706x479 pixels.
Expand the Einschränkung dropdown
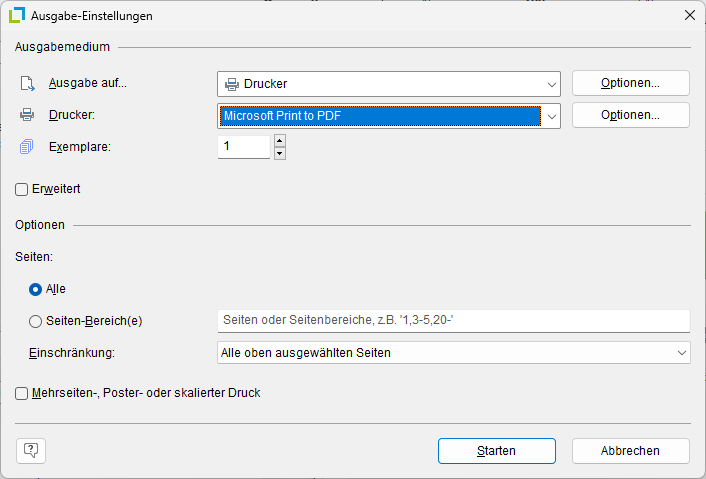point(681,353)
